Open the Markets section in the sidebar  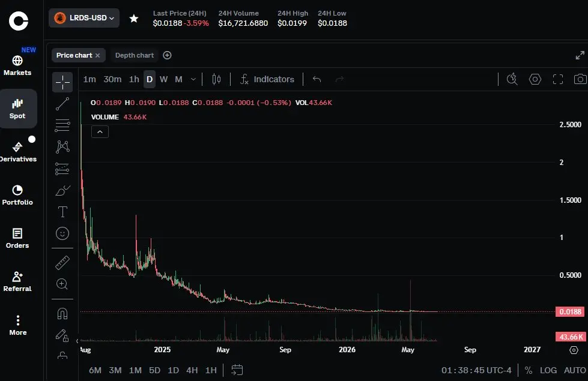coord(17,65)
